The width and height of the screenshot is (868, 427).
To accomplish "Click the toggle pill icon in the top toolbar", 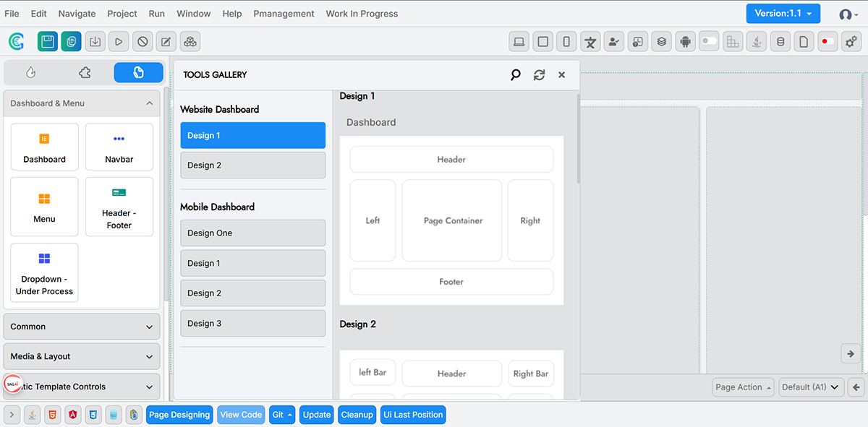I will point(709,41).
